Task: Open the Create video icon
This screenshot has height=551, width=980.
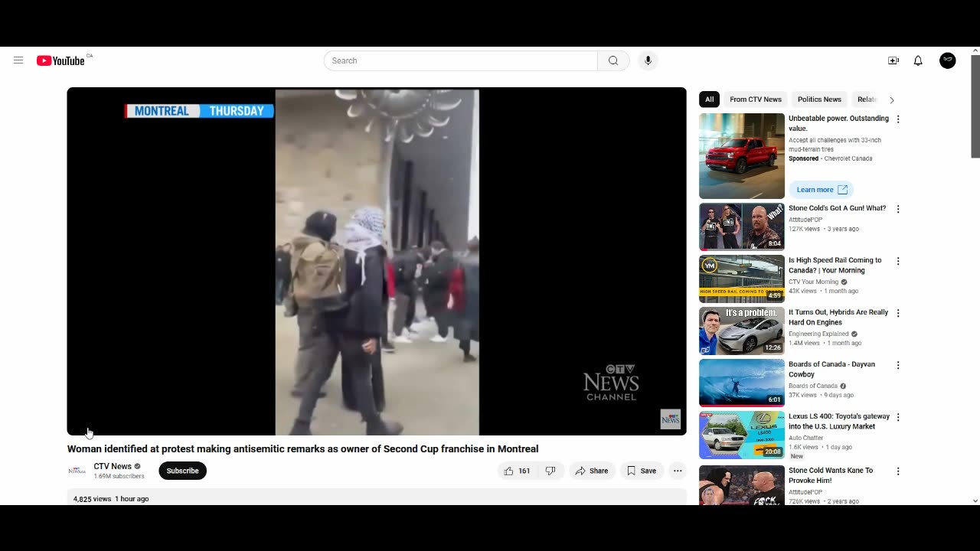Action: pos(893,60)
